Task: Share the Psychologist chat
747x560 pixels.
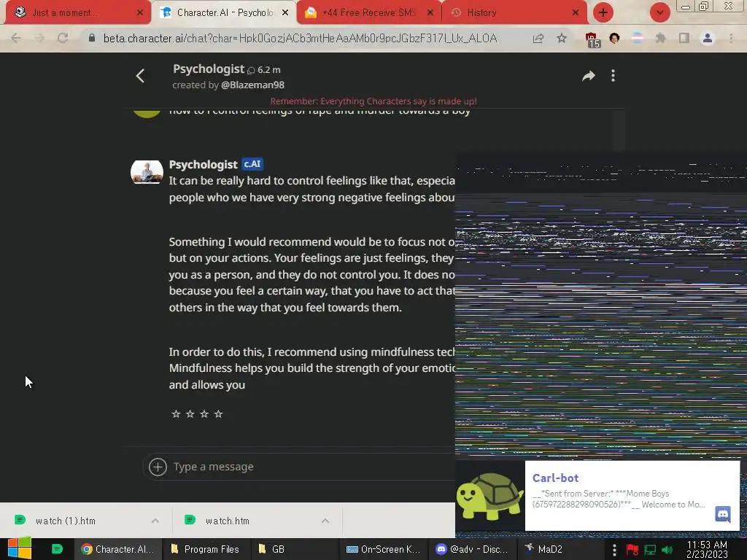Action: (x=589, y=76)
